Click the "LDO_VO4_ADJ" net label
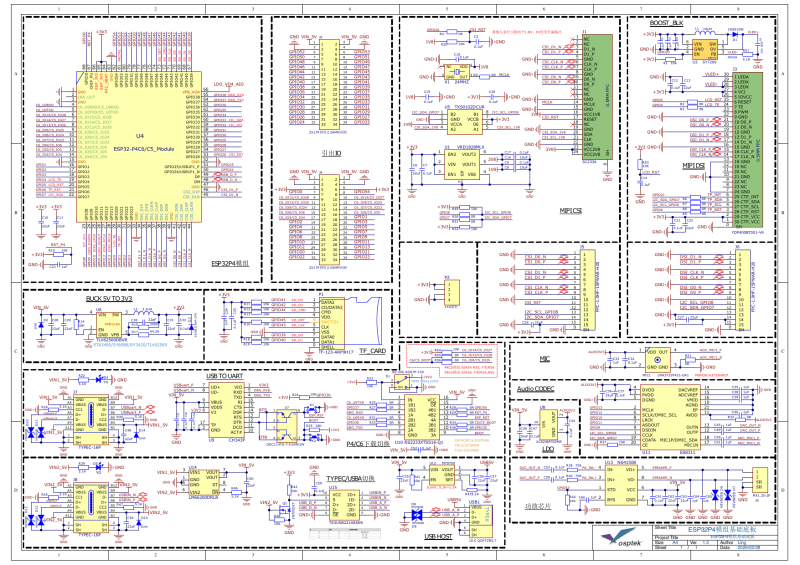The width and height of the screenshot is (800, 565). pos(228,83)
